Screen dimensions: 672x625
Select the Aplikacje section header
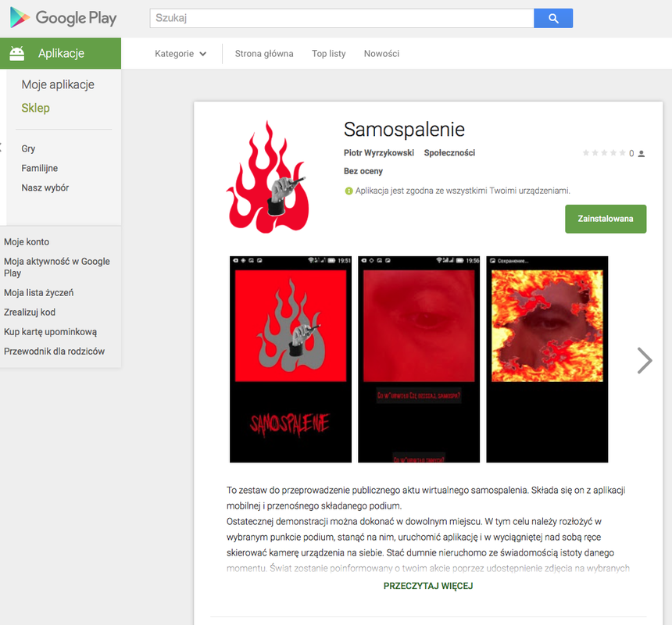point(60,53)
